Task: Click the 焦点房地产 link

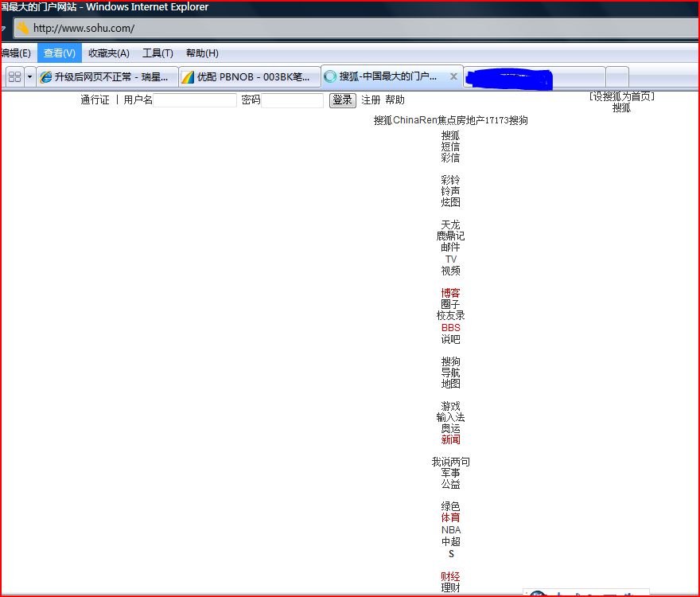Action: pos(461,120)
